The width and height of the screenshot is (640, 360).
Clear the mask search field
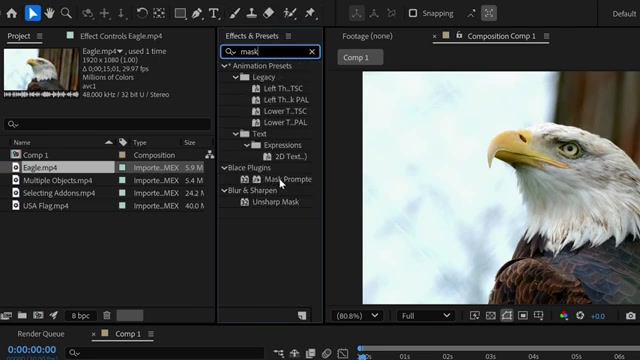(312, 51)
